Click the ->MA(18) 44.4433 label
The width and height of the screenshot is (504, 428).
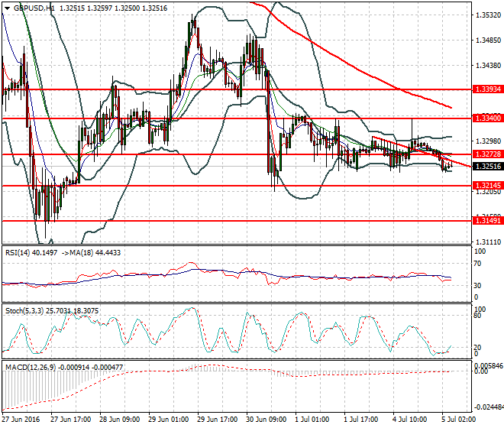pyautogui.click(x=90, y=253)
